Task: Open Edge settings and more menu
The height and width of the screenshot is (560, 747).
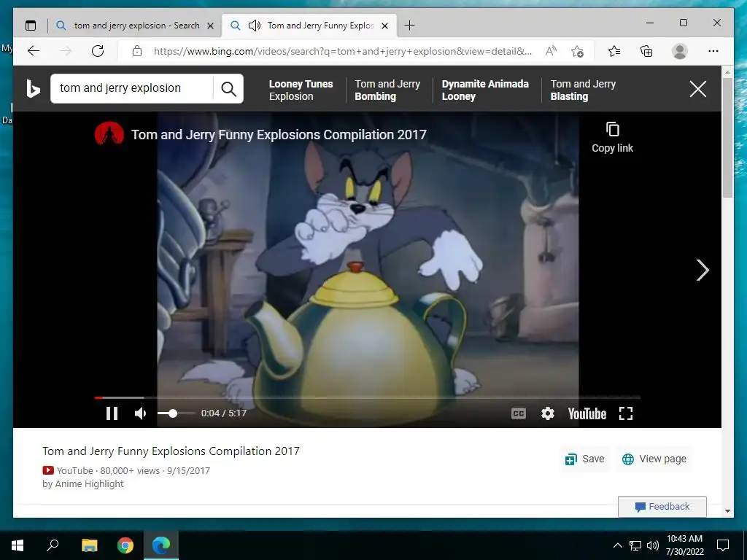Action: point(713,51)
